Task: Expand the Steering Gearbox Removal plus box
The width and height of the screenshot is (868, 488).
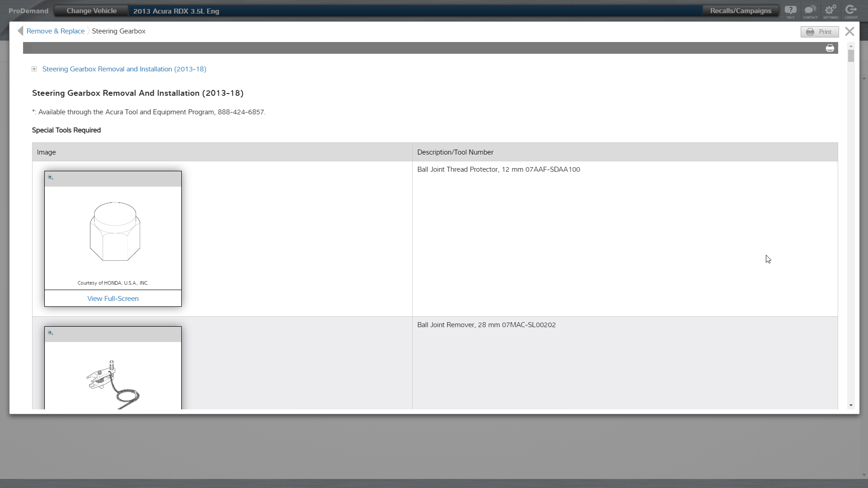Action: click(x=34, y=69)
